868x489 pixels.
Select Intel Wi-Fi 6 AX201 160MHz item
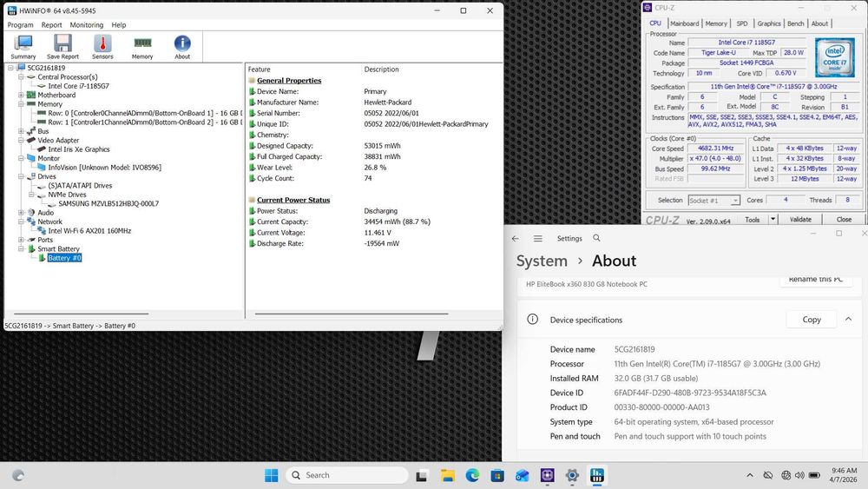[x=89, y=230]
